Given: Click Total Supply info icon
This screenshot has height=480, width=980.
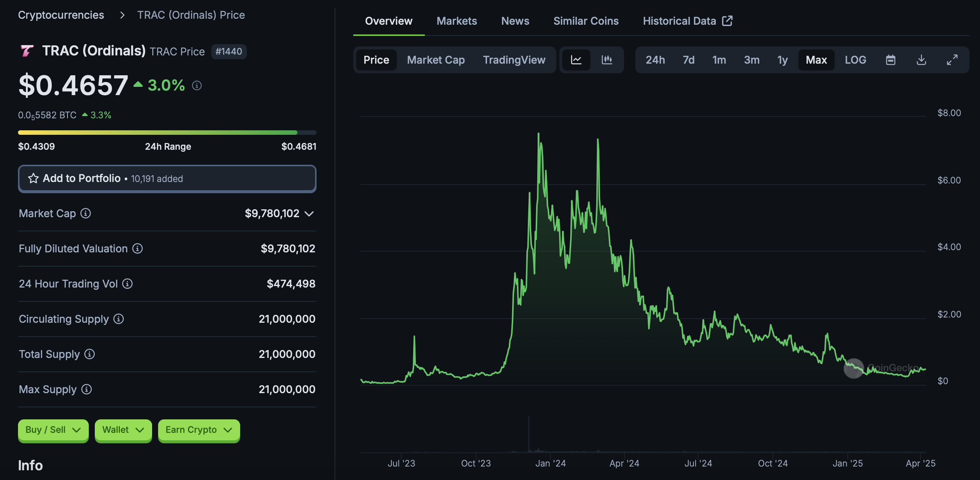Looking at the screenshot, I should (x=90, y=354).
